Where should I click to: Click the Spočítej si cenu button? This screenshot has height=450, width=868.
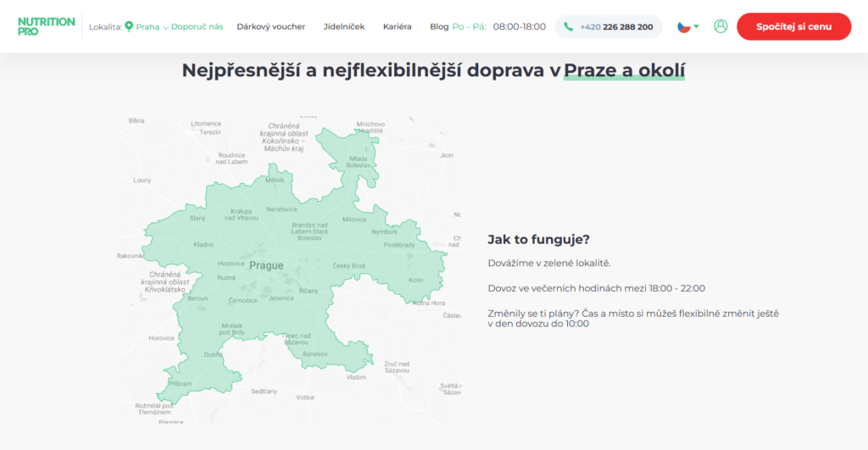click(x=793, y=26)
